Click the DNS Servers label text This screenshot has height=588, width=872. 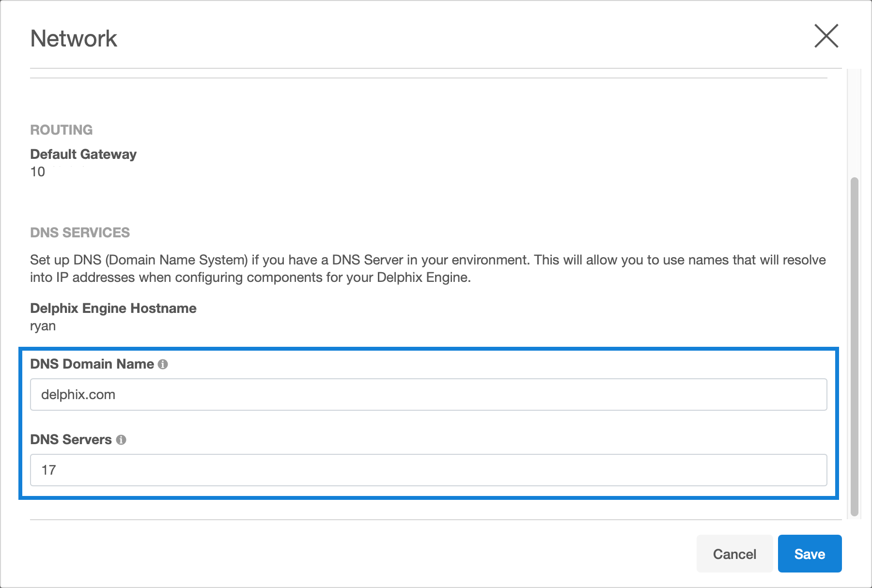click(x=71, y=440)
